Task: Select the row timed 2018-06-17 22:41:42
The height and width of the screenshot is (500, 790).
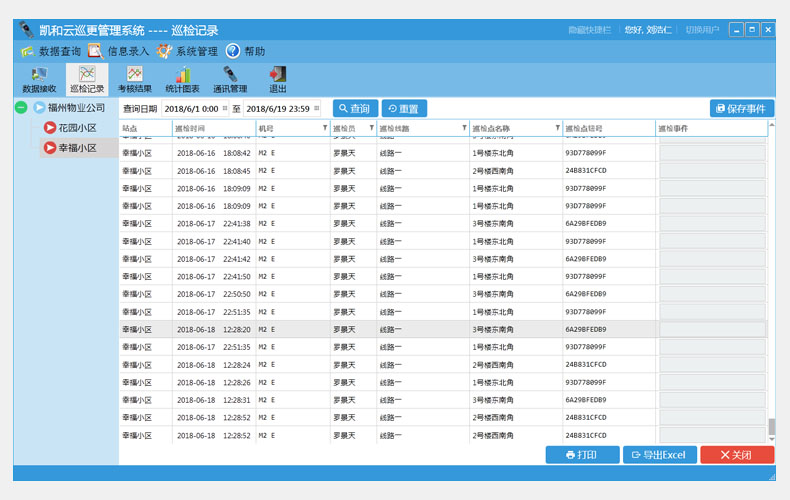Action: click(x=443, y=259)
